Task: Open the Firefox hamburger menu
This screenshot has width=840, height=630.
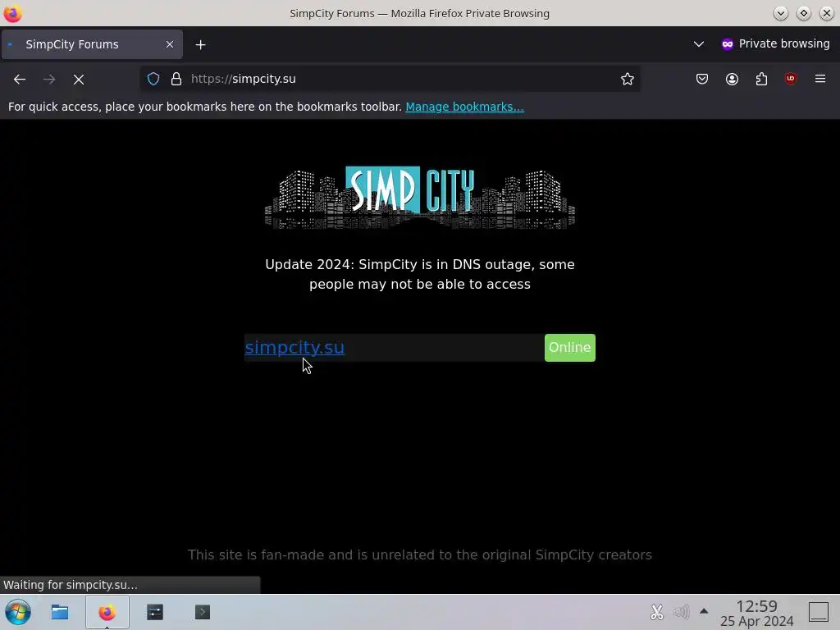Action: [820, 79]
